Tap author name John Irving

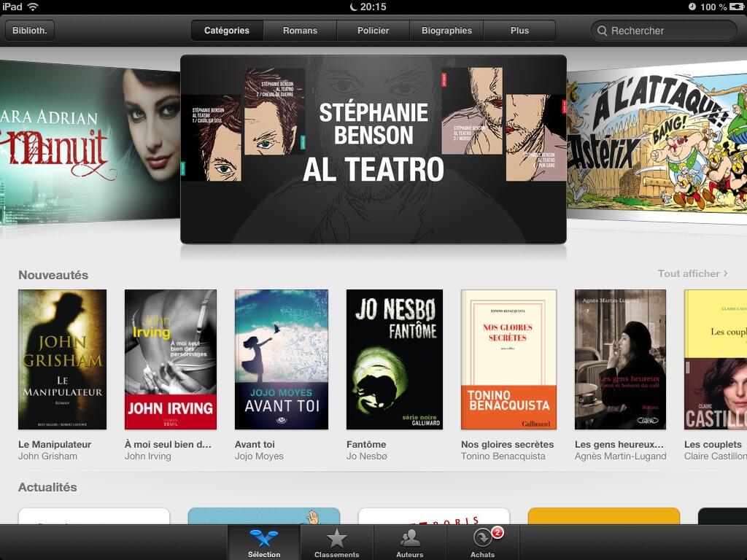click(147, 456)
